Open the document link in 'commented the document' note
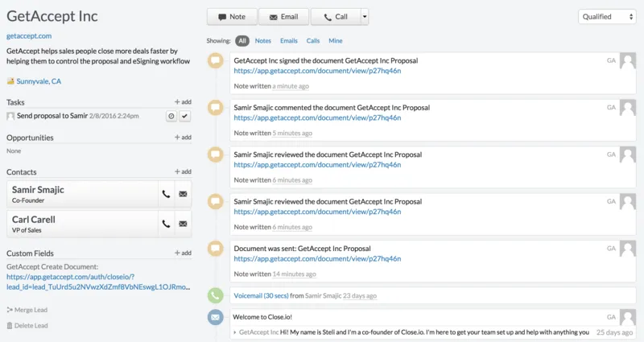The height and width of the screenshot is (342, 644). click(317, 117)
